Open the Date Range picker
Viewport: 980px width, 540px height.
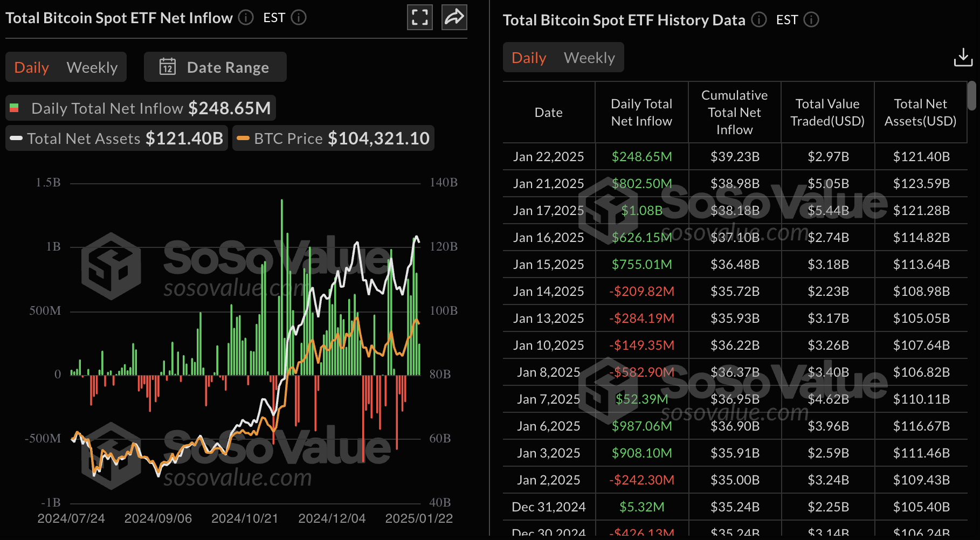tap(215, 67)
